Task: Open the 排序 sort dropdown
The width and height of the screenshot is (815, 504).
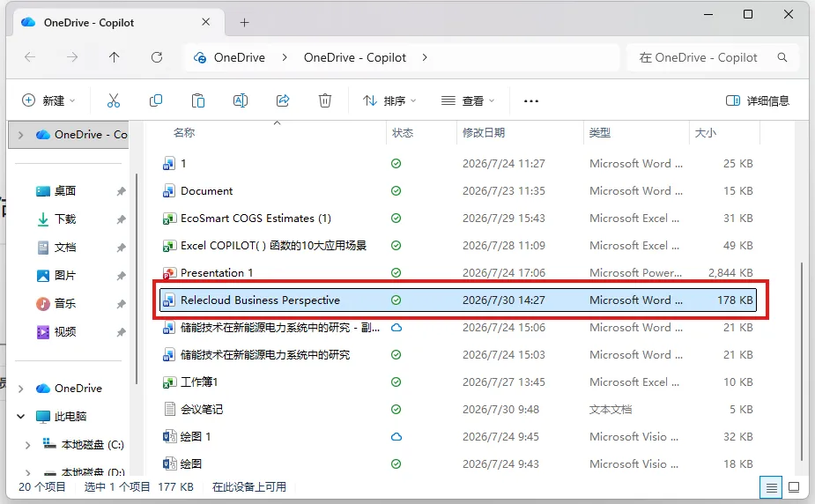Action: tap(389, 100)
